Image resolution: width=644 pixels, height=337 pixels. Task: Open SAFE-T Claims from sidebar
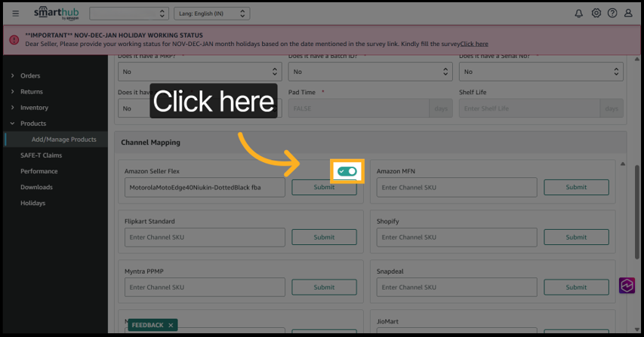pyautogui.click(x=41, y=155)
